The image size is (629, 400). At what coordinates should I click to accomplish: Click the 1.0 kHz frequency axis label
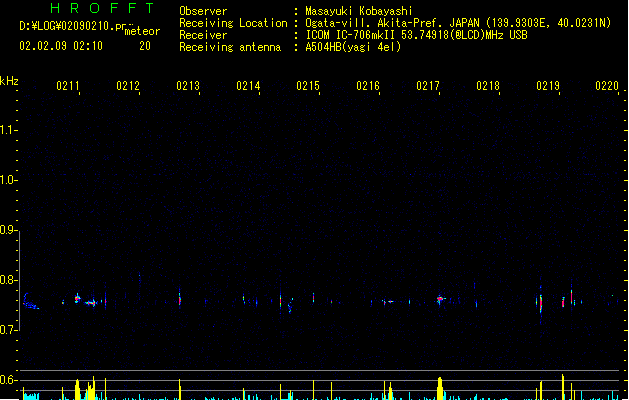click(8, 180)
